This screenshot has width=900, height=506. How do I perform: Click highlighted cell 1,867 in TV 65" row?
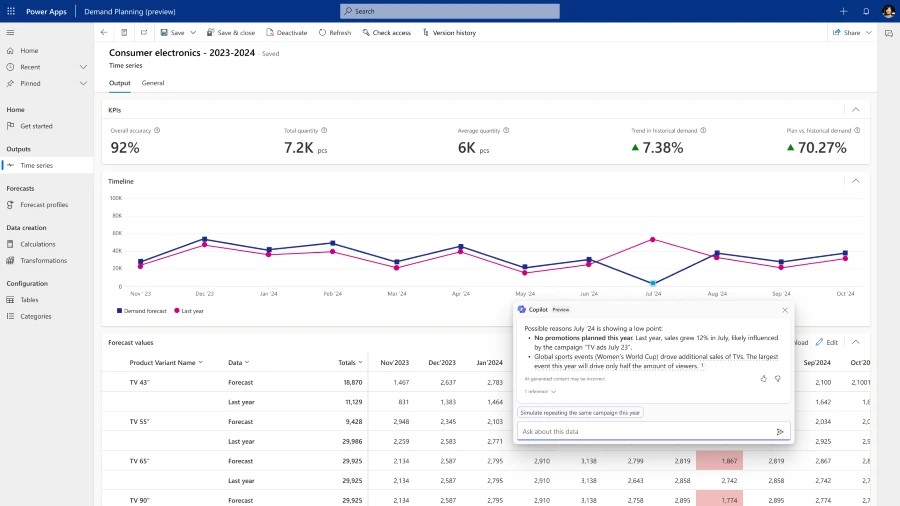coord(719,461)
